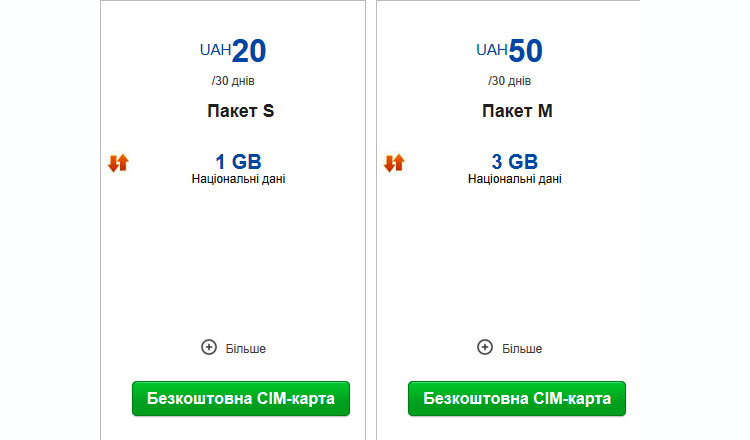Click /30 днів under UAH 50
This screenshot has height=440, width=750.
coord(509,81)
